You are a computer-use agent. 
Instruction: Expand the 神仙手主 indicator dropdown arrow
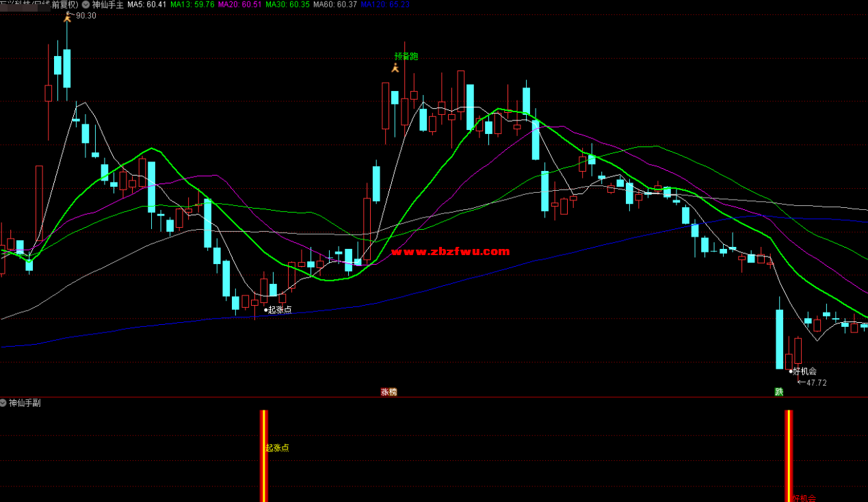tap(86, 4)
